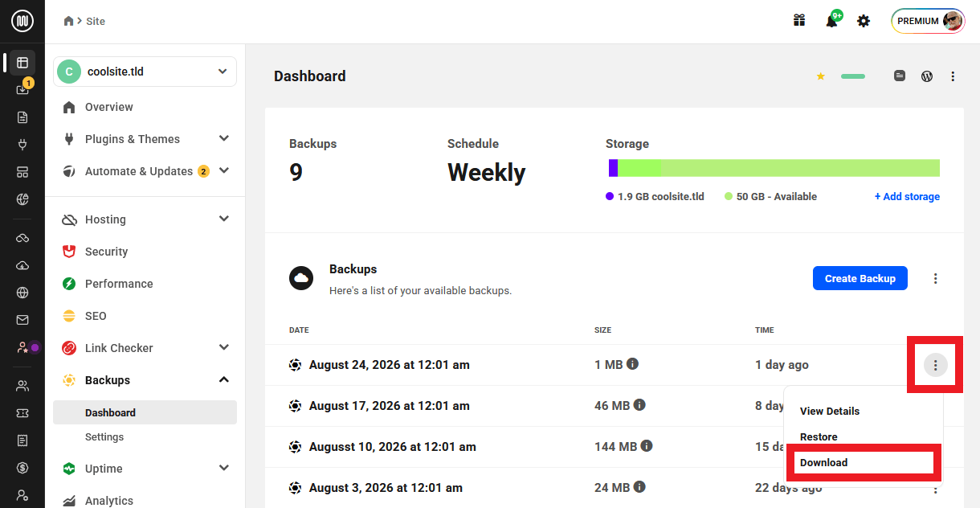Viewport: 980px width, 508px height.
Task: Open the layout templates icon in left rail
Action: [22, 172]
